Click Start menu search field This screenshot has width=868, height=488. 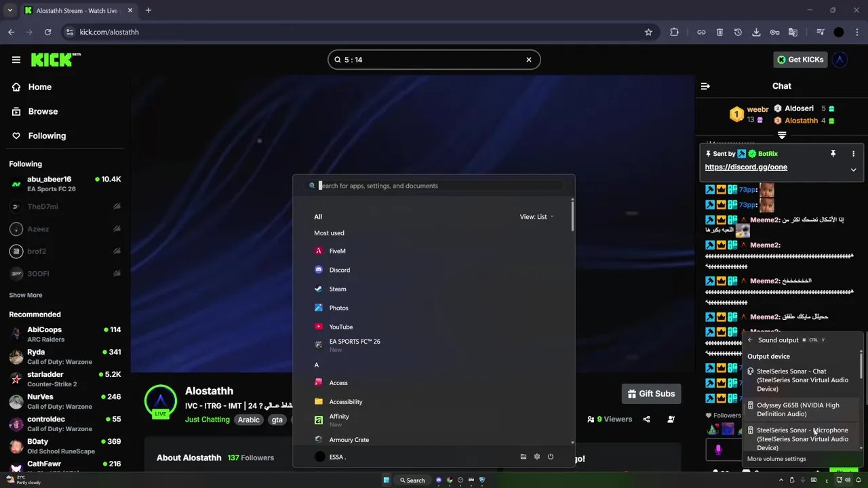coord(434,186)
